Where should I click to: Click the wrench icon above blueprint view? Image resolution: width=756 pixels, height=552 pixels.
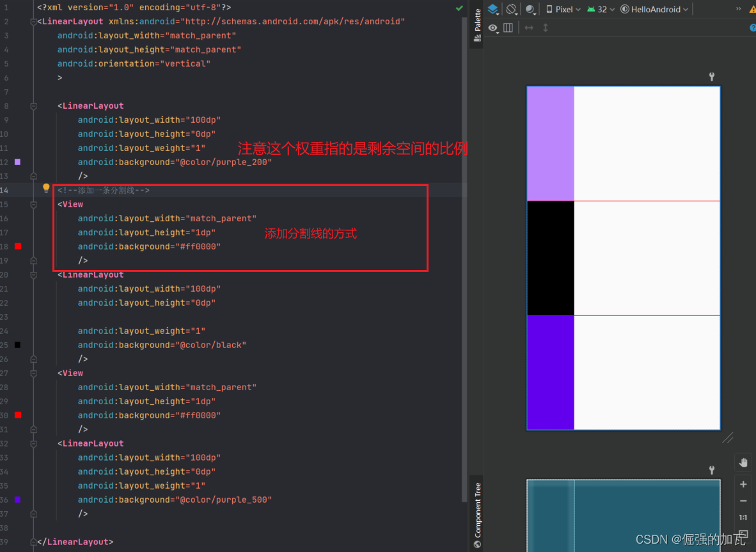(x=712, y=470)
